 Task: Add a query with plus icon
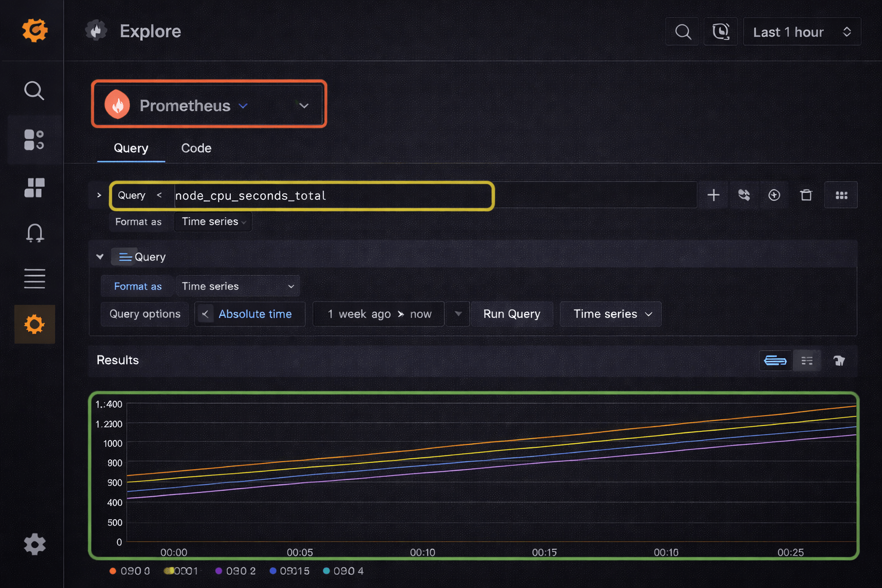click(713, 195)
